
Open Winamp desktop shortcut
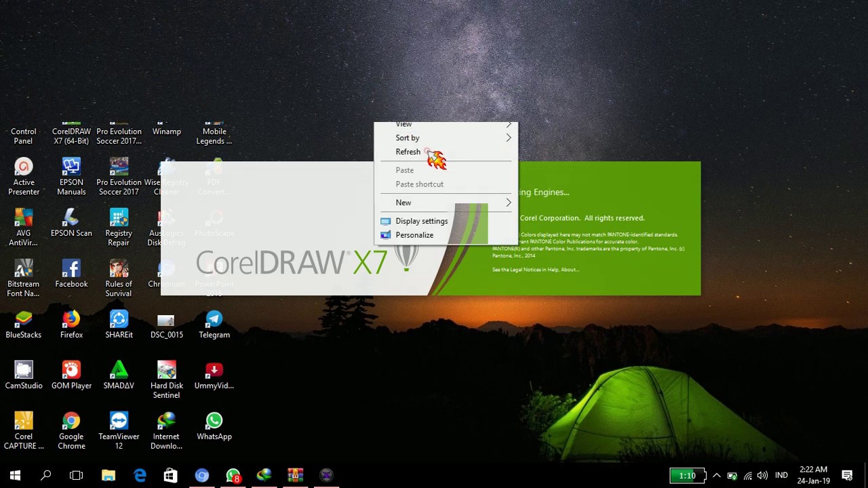tap(166, 130)
